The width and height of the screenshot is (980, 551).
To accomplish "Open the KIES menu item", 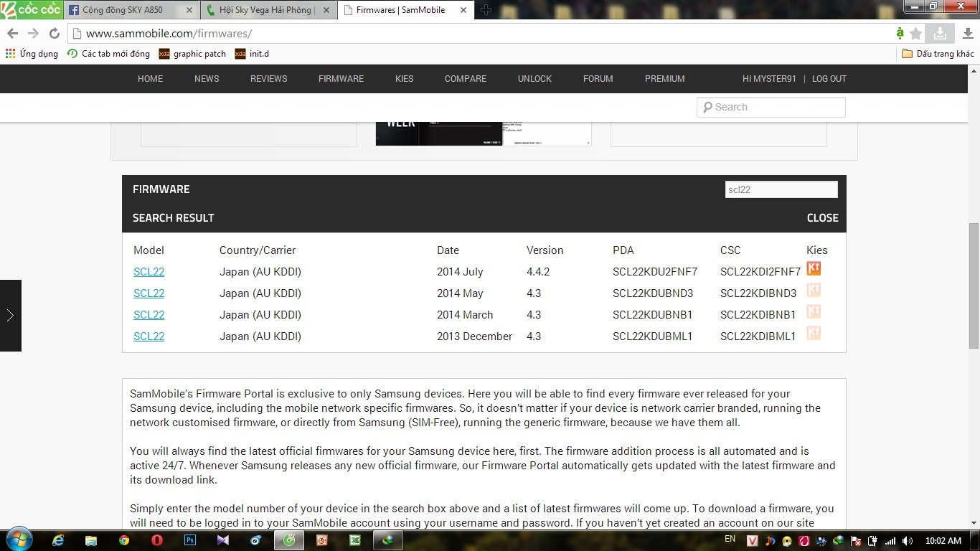I will tap(404, 79).
